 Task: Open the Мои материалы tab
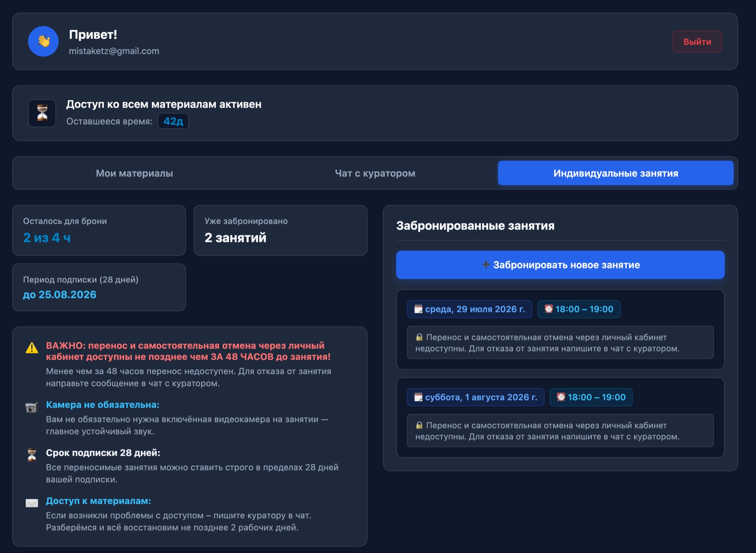tap(134, 173)
